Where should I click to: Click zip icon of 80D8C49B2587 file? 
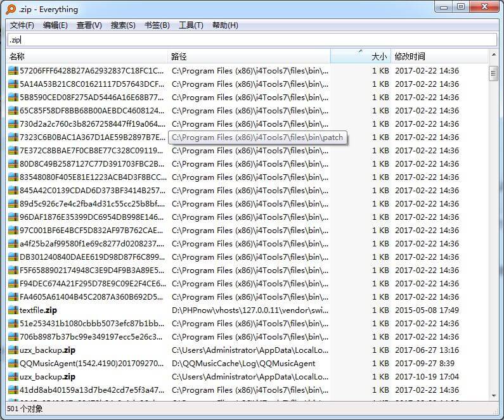13,164
